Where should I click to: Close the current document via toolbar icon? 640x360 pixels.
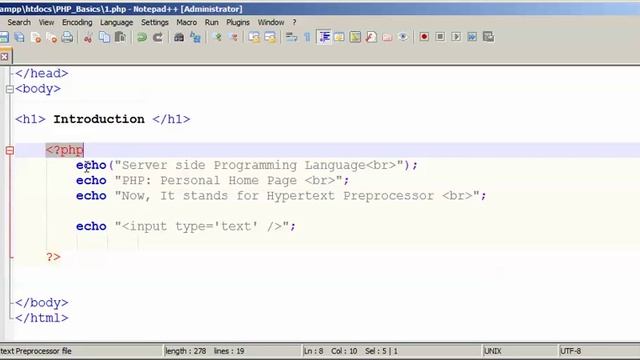[36, 37]
